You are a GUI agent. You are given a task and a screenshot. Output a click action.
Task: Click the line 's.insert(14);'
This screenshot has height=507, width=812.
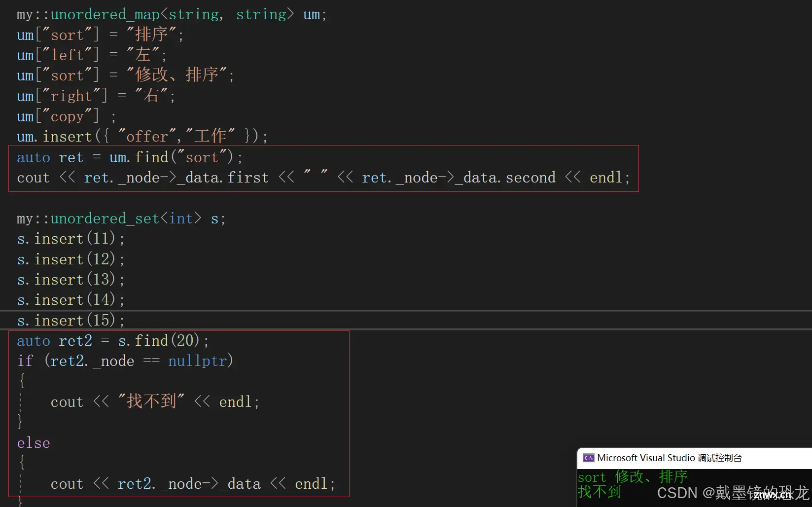[x=71, y=300]
